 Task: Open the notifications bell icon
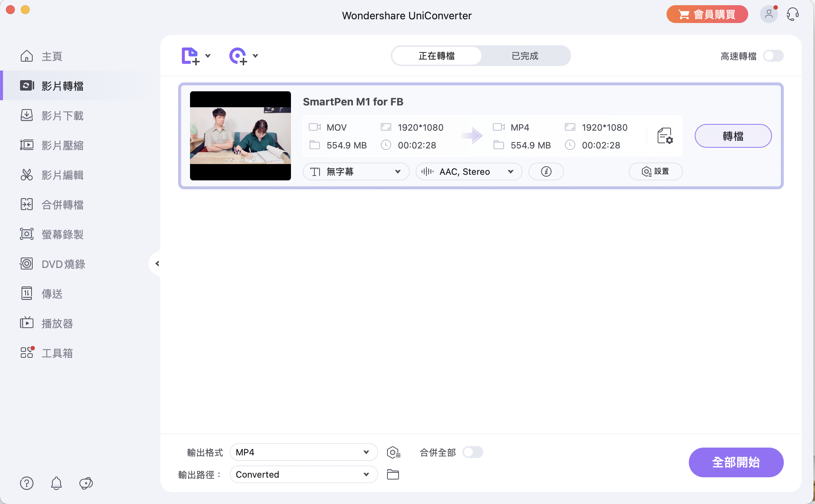[x=56, y=483]
